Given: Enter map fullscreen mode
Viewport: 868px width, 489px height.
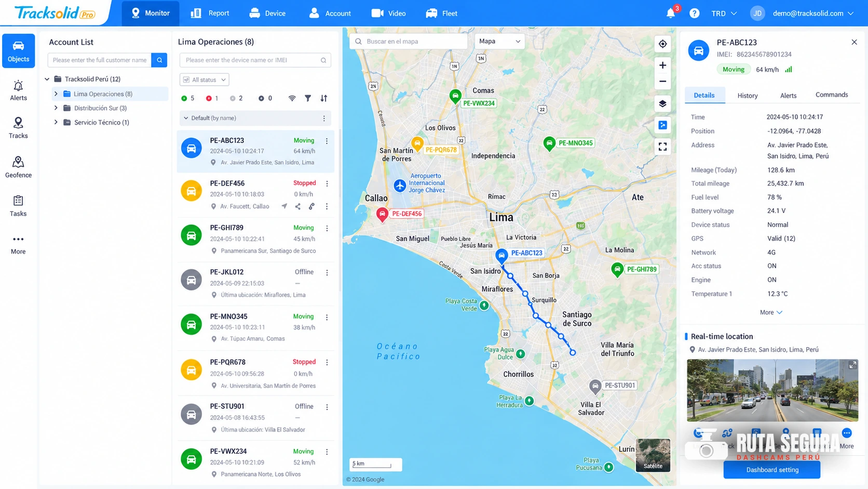Looking at the screenshot, I should pos(662,147).
